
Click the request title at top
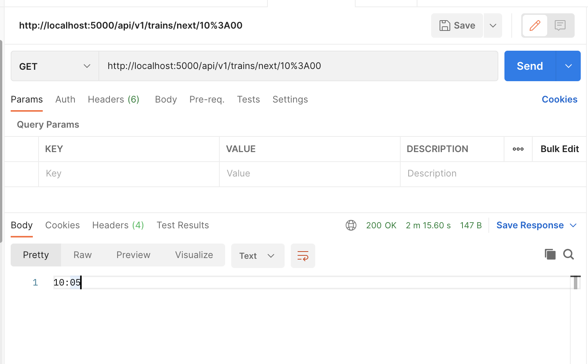click(x=131, y=26)
